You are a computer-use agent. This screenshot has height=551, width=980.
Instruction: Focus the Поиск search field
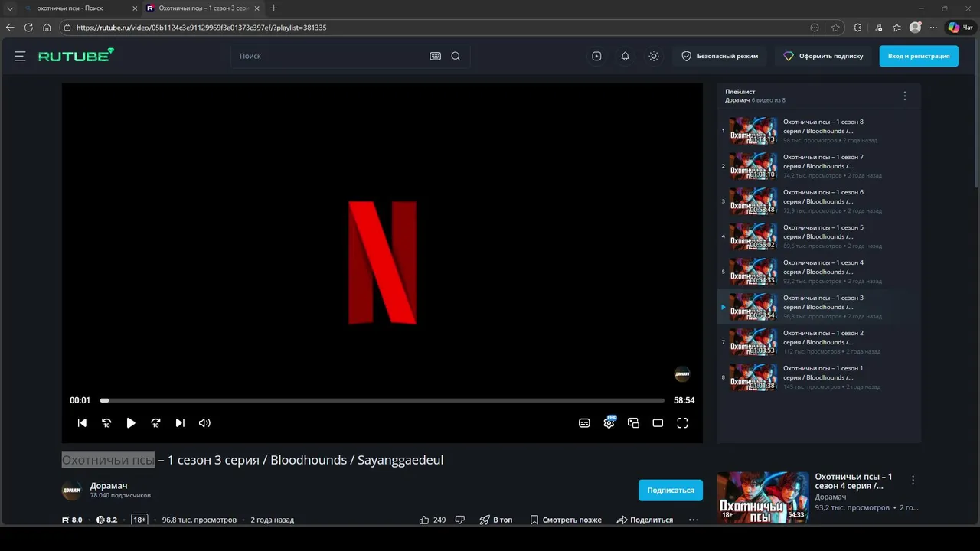[x=329, y=56]
